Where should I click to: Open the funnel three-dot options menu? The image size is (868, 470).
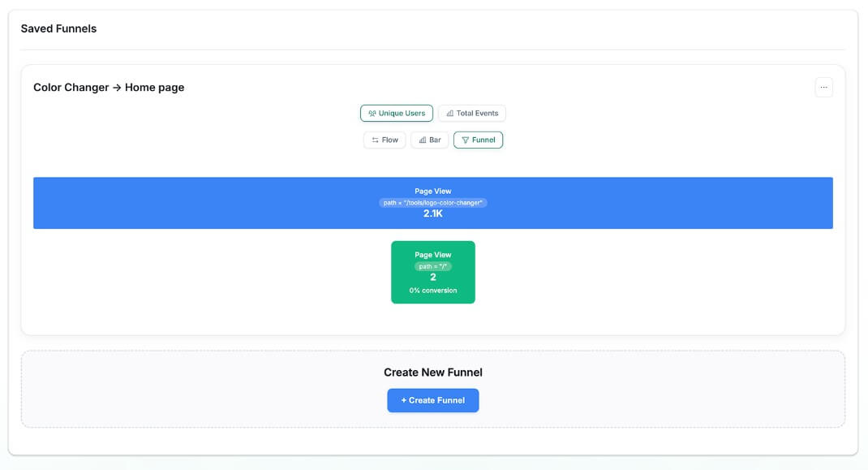click(x=823, y=87)
